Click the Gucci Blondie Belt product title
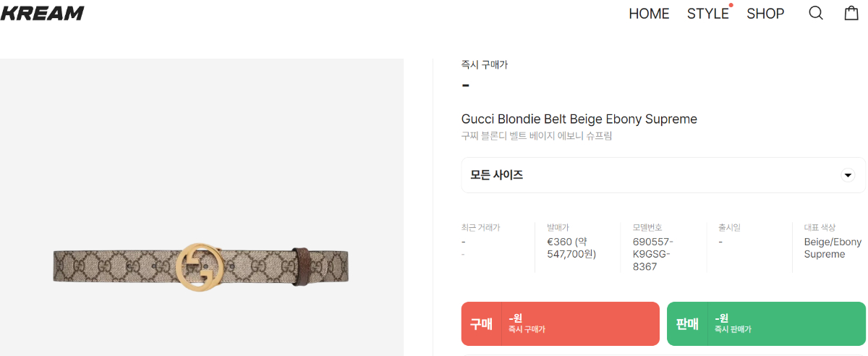 pos(579,119)
